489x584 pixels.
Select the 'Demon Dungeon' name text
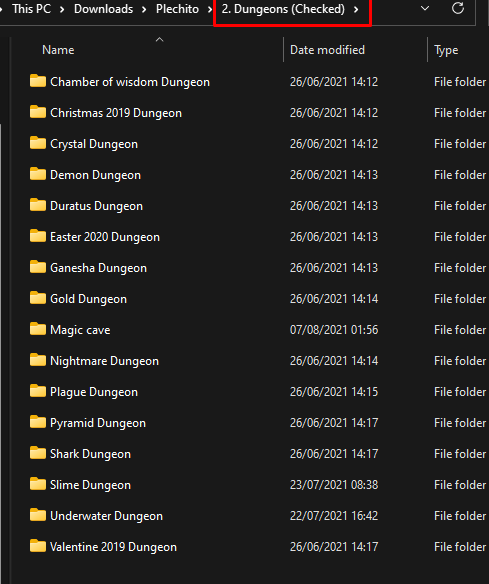coord(95,175)
